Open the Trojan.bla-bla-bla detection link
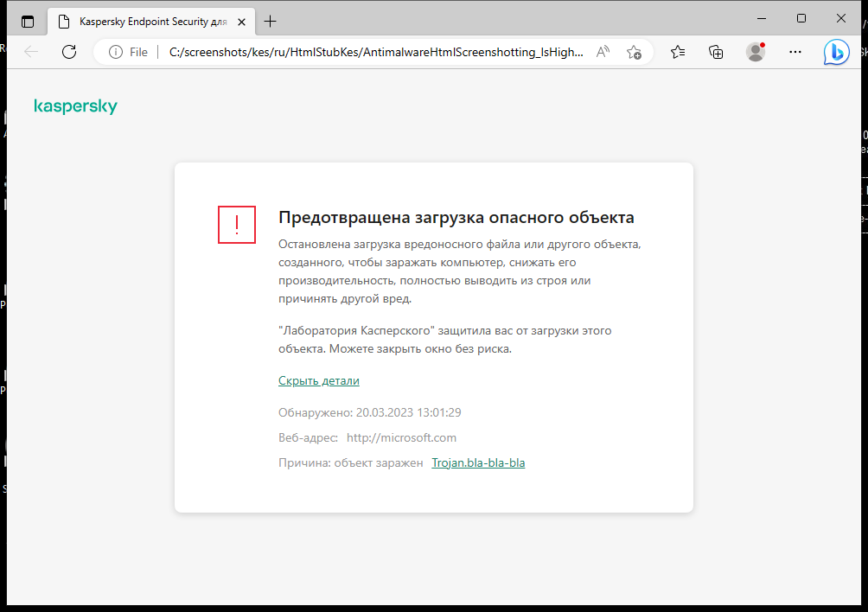The height and width of the screenshot is (612, 868). click(x=478, y=462)
